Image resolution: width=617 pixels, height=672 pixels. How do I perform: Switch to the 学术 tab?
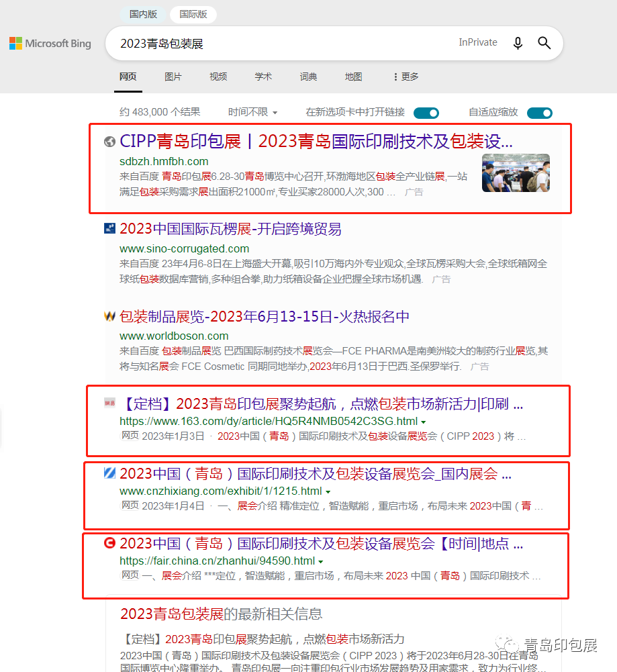coord(263,77)
